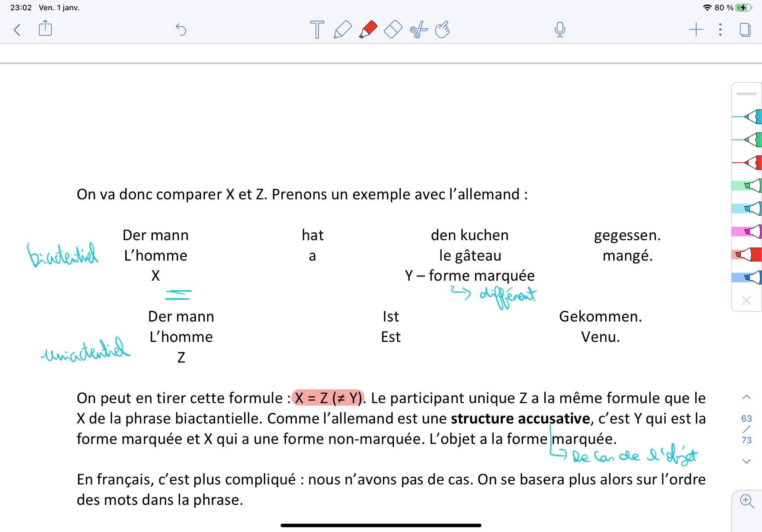Screen dimensions: 762x532
Task: Pick the light green highlighter
Action: coord(748,186)
